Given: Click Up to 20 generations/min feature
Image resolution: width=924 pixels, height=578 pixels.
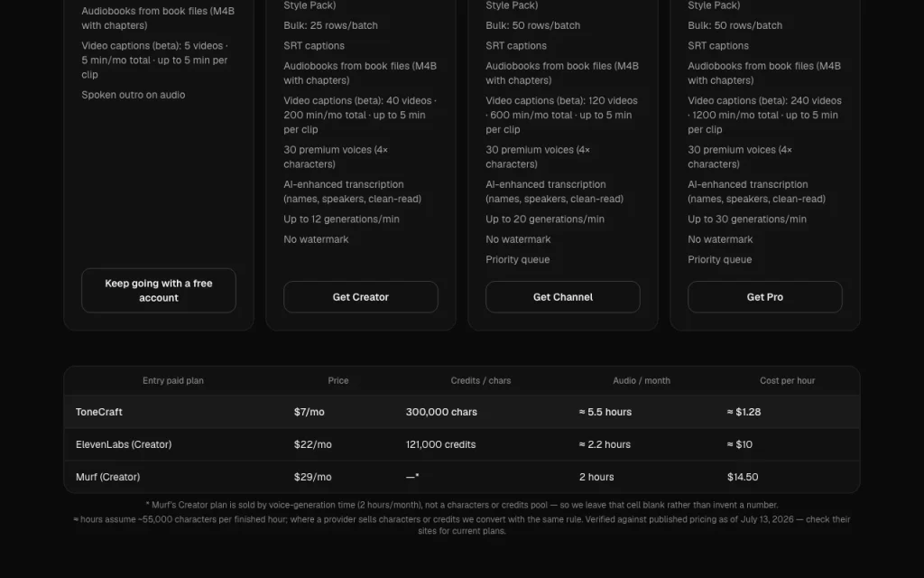Looking at the screenshot, I should [545, 219].
